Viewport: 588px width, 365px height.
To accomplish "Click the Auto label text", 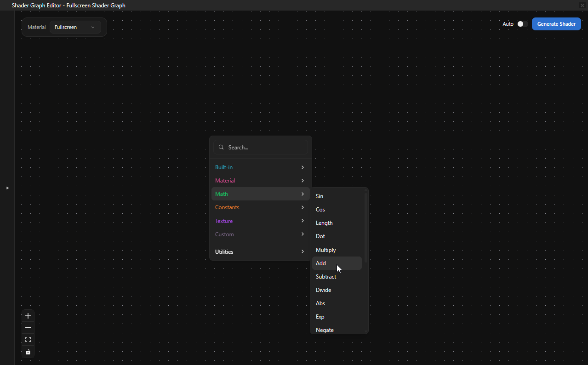I will [x=508, y=24].
